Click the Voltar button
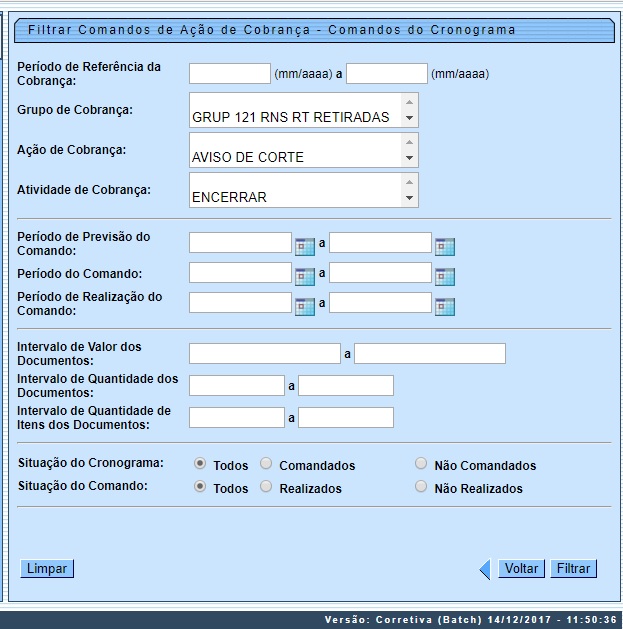This screenshot has width=623, height=629. [x=521, y=569]
